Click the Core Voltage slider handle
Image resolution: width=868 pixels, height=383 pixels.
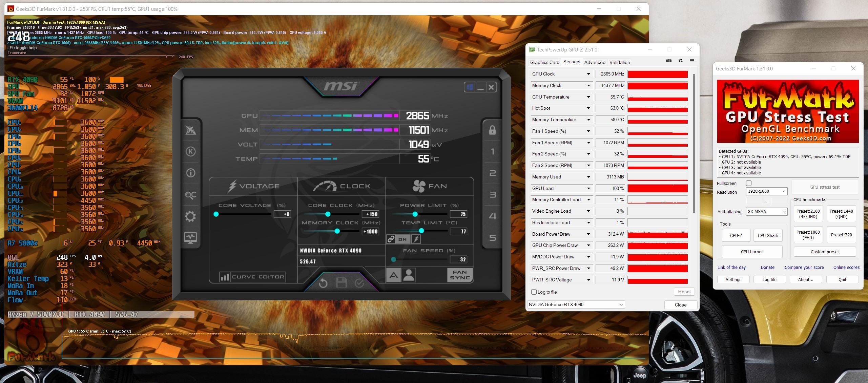tap(216, 214)
